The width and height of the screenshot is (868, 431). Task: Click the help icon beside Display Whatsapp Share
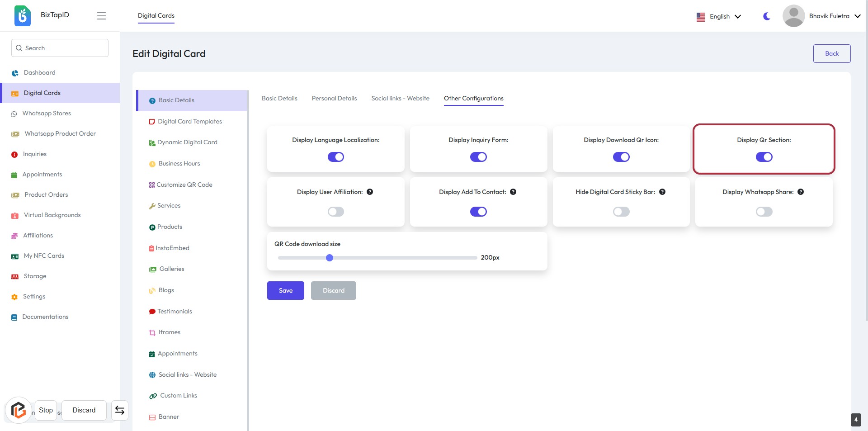pos(801,192)
